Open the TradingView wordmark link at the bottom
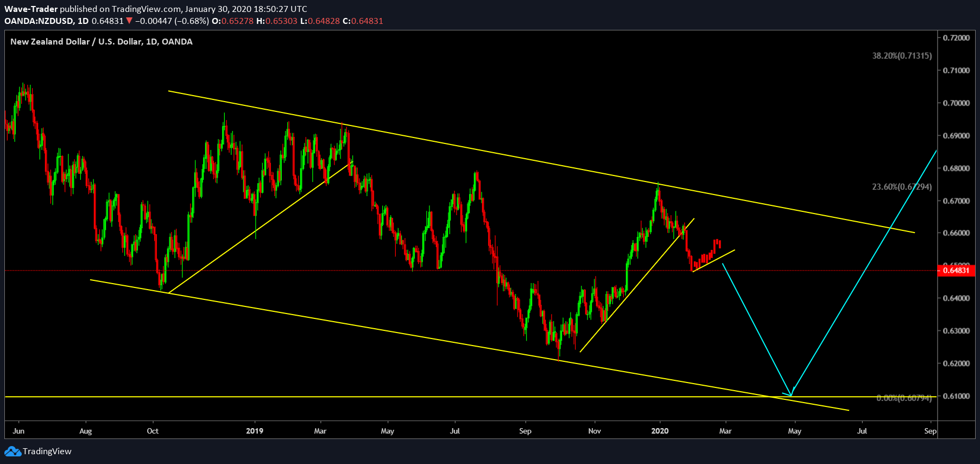Screen dimensions: 980x464 pos(47,452)
